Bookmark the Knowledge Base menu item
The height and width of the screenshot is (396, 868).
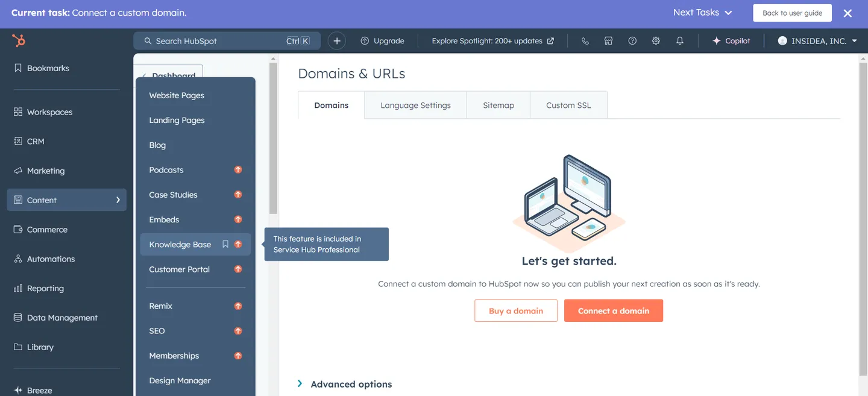tap(225, 244)
